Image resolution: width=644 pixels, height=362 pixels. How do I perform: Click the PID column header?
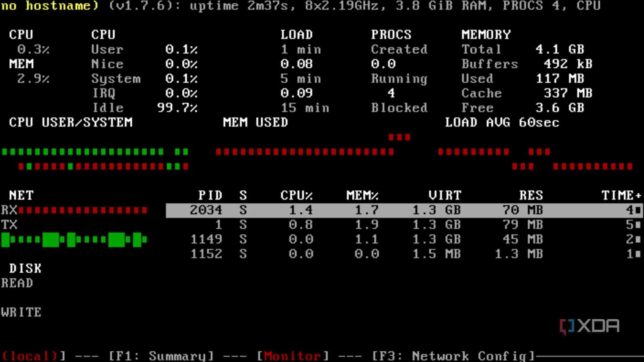[x=209, y=195]
